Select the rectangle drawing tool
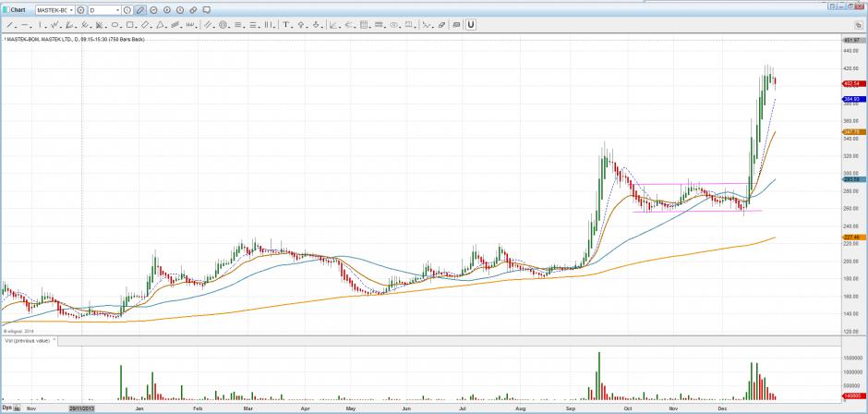This screenshot has width=868, height=414. coord(129,25)
